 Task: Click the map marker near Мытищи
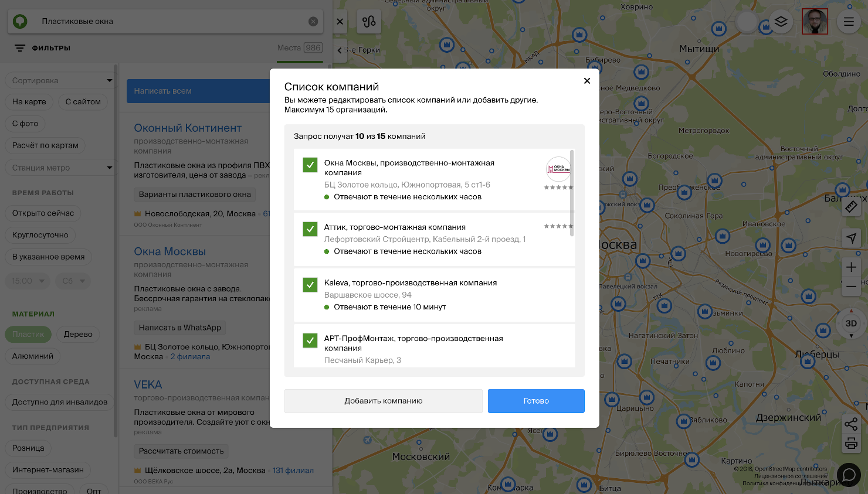pyautogui.click(x=718, y=28)
